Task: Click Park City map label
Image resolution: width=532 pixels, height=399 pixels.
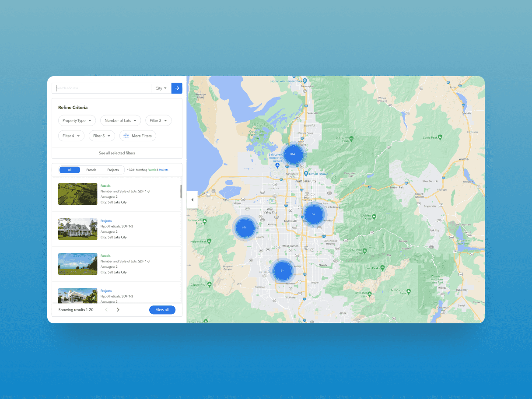Action: click(434, 230)
